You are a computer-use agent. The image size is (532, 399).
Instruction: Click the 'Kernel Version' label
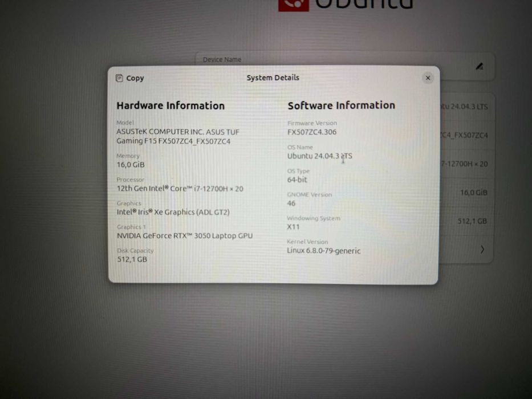pos(307,242)
